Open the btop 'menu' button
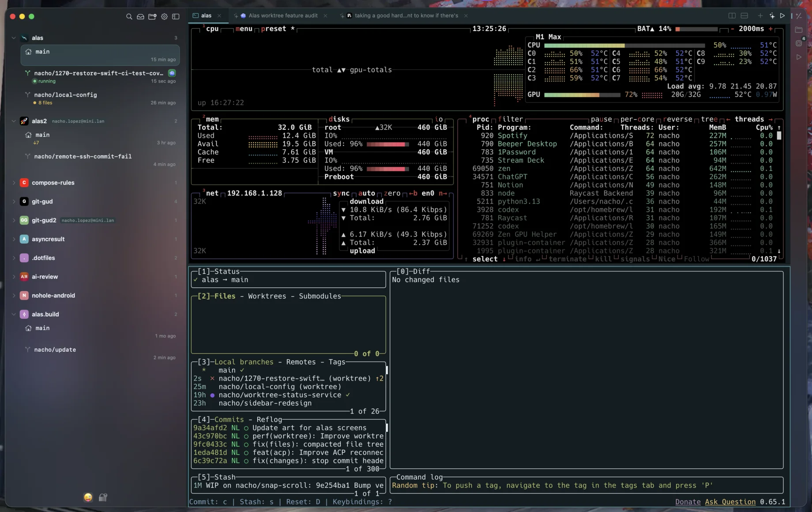Viewport: 812px width, 512px height. (x=244, y=29)
